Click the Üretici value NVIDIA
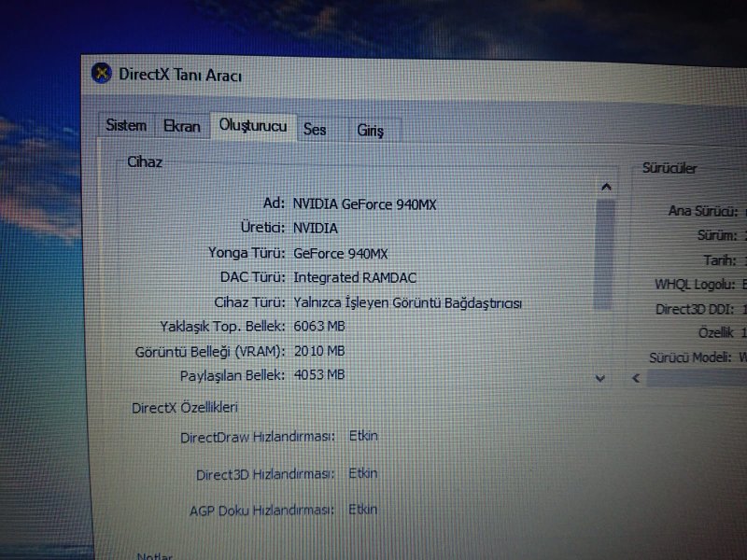 316,228
